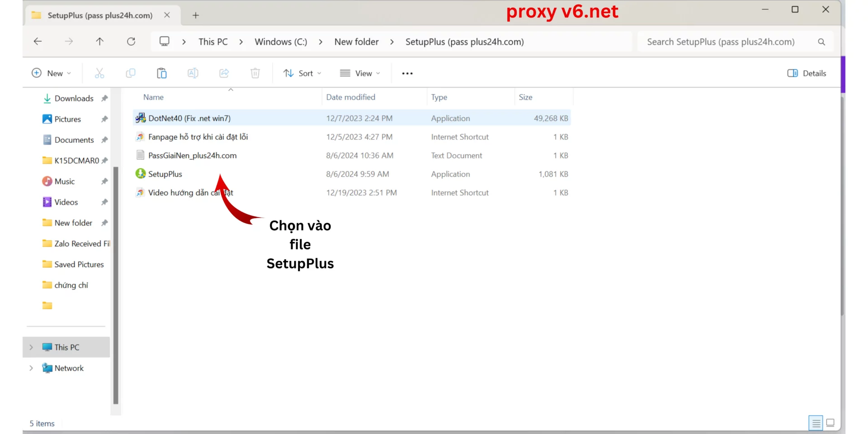
Task: Click the Copy icon in toolbar
Action: pos(131,73)
